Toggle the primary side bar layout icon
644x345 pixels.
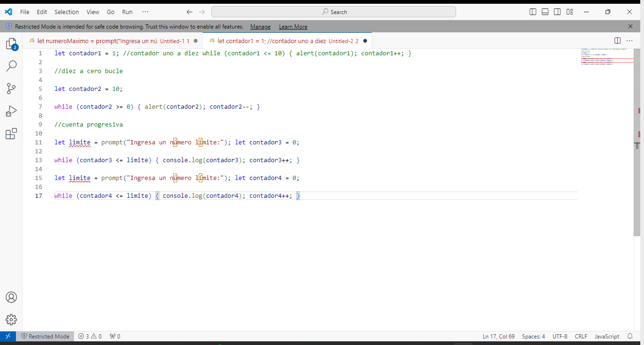533,12
